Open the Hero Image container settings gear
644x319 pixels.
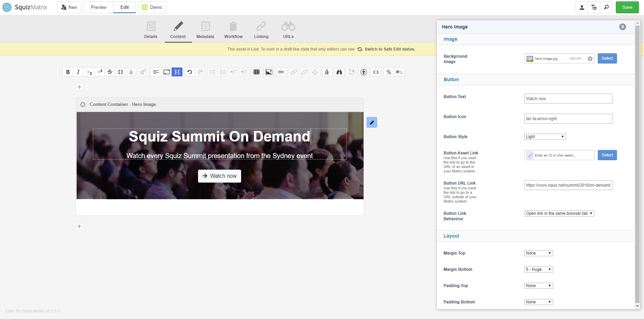point(83,105)
